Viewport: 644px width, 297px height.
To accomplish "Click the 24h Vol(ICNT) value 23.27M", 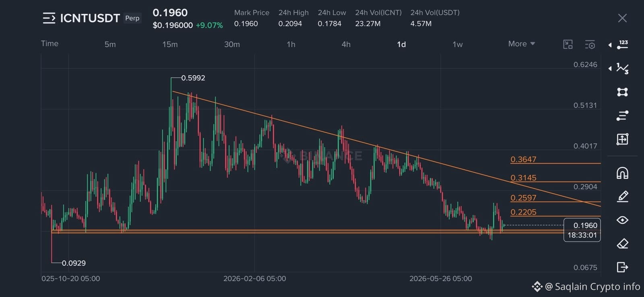I will pyautogui.click(x=368, y=24).
